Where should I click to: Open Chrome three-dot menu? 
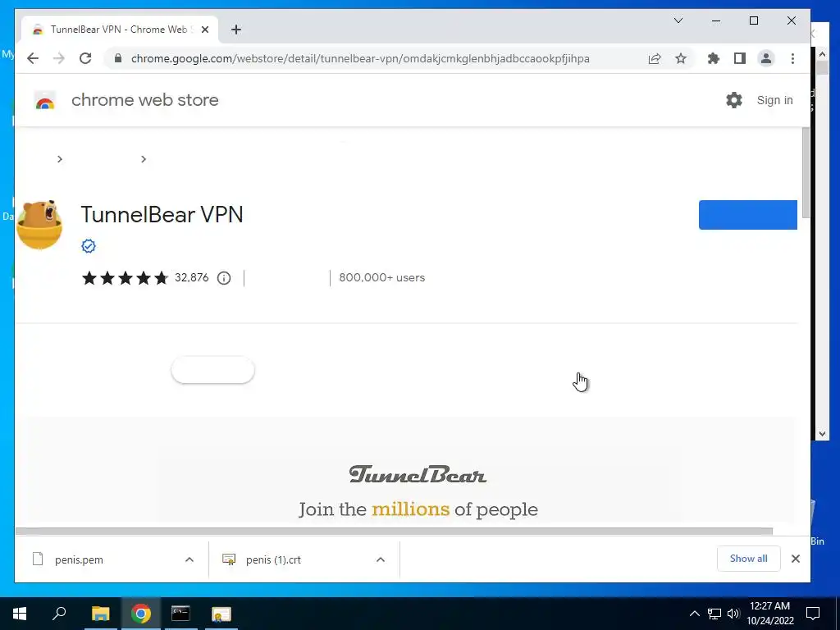[792, 58]
